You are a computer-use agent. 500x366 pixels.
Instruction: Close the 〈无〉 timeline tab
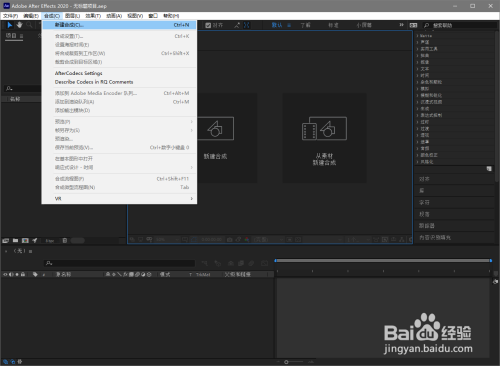click(6, 251)
